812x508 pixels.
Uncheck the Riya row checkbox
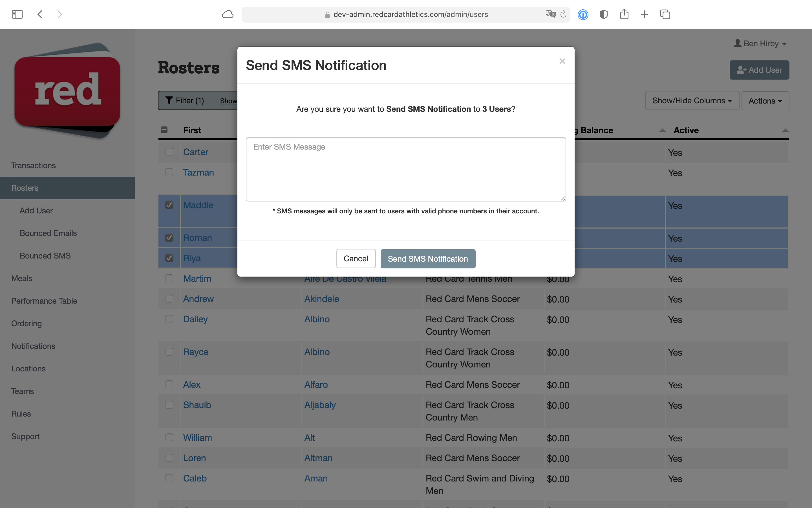pyautogui.click(x=169, y=258)
